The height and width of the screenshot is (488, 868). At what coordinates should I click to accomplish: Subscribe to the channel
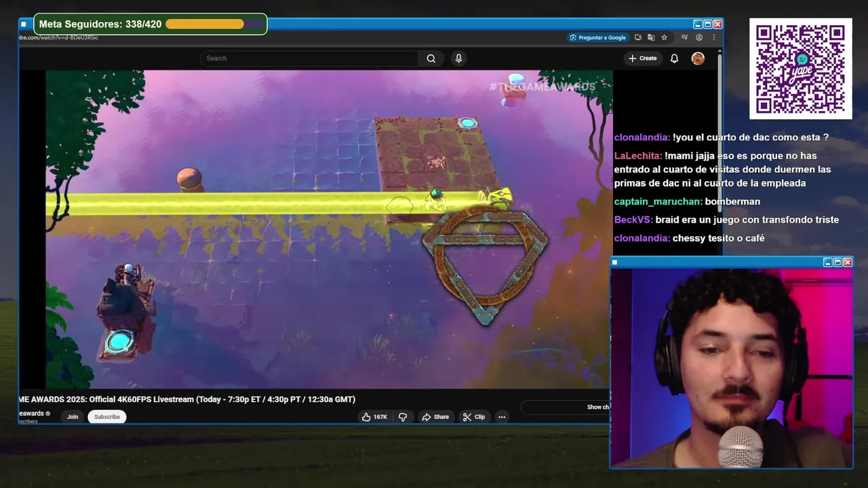tap(106, 417)
